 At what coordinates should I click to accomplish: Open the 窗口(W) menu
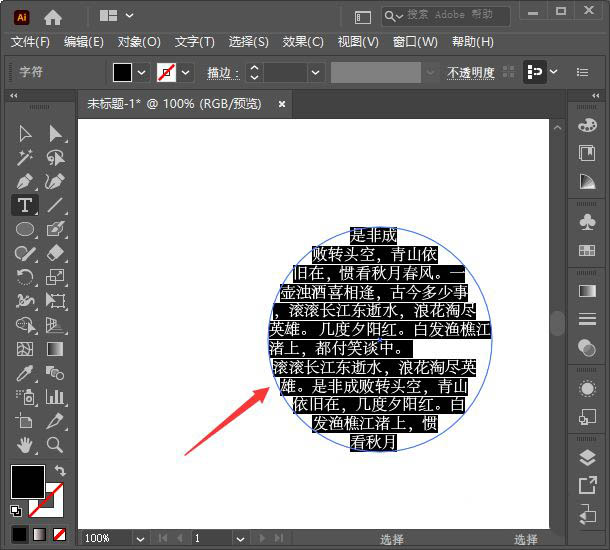click(x=415, y=42)
